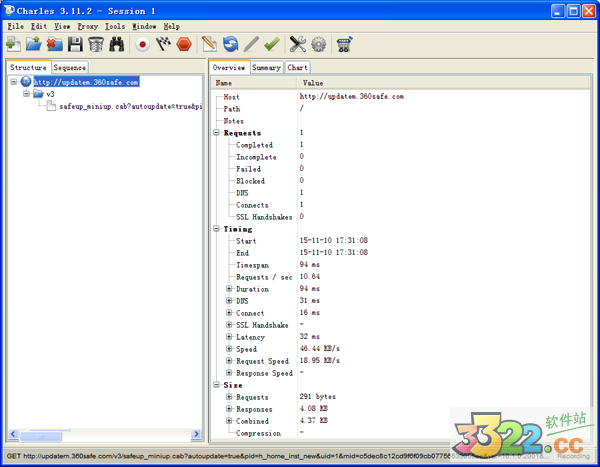Click the SSL Handshakes row label
Viewport: 600px width, 467px height.
click(x=264, y=217)
